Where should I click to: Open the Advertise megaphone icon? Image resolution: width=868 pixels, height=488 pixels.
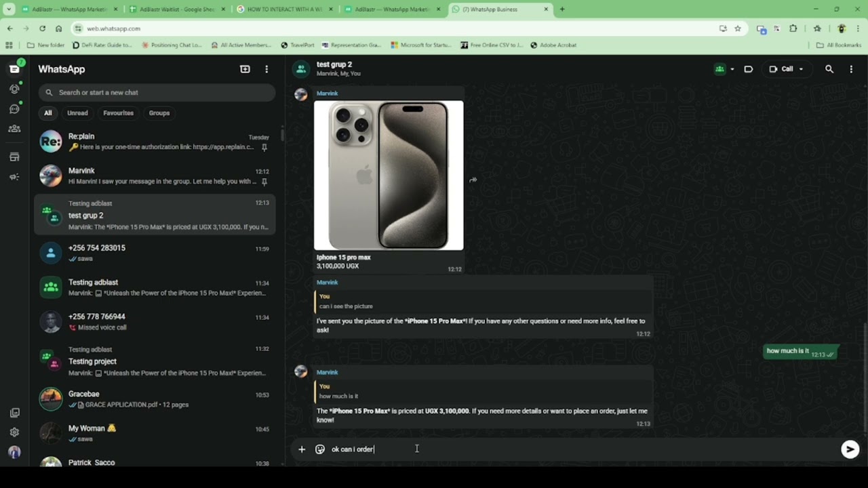tap(14, 177)
